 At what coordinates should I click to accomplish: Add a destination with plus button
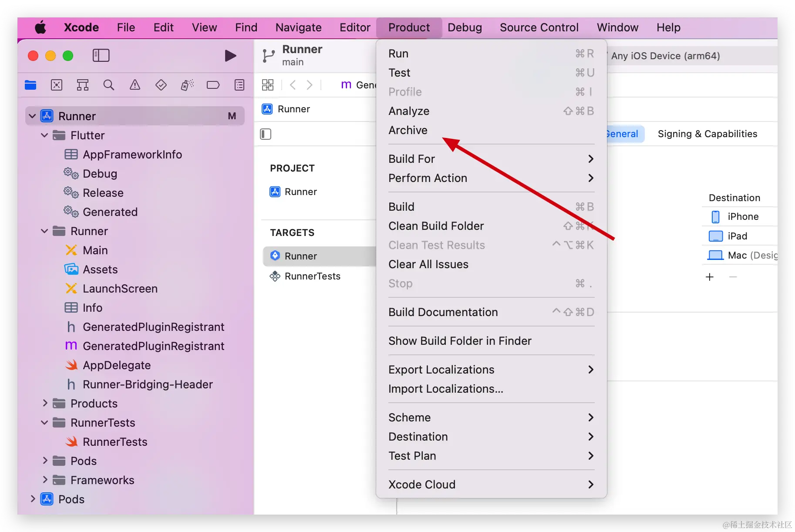[x=710, y=277]
